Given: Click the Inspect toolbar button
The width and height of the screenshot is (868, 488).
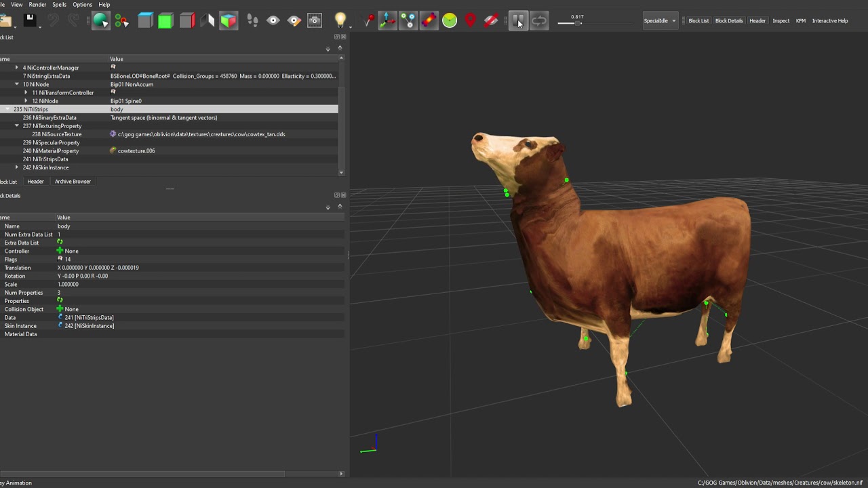Looking at the screenshot, I should tap(781, 21).
